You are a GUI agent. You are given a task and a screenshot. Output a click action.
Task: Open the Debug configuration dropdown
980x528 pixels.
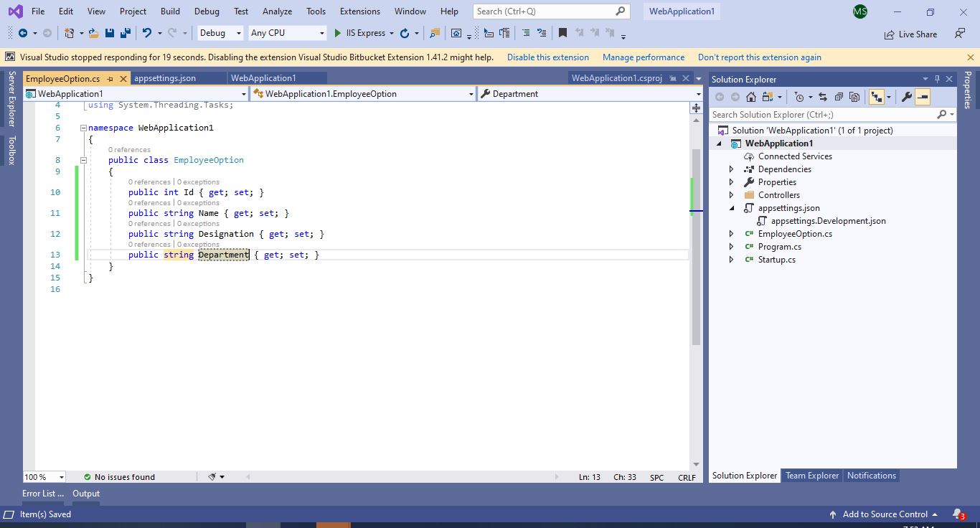click(219, 33)
